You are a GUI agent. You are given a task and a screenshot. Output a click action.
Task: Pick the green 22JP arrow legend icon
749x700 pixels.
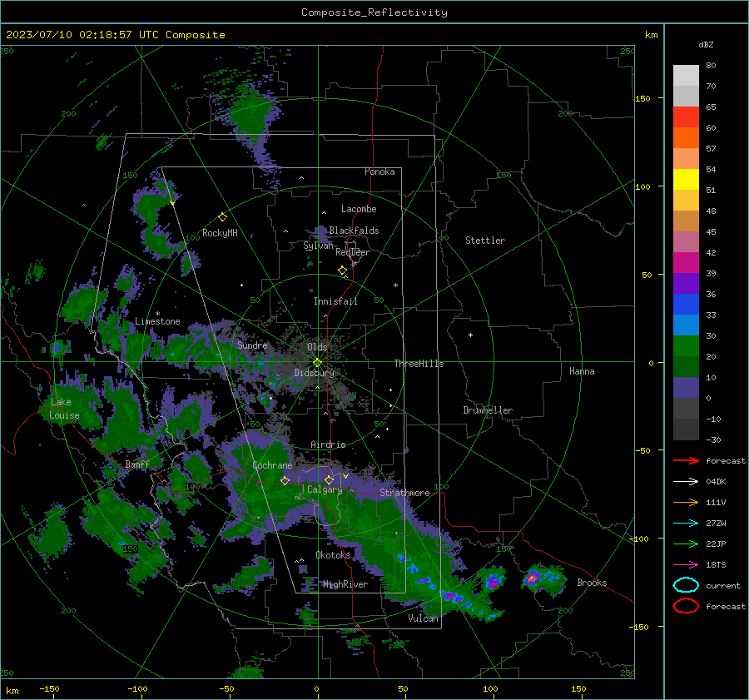point(686,544)
